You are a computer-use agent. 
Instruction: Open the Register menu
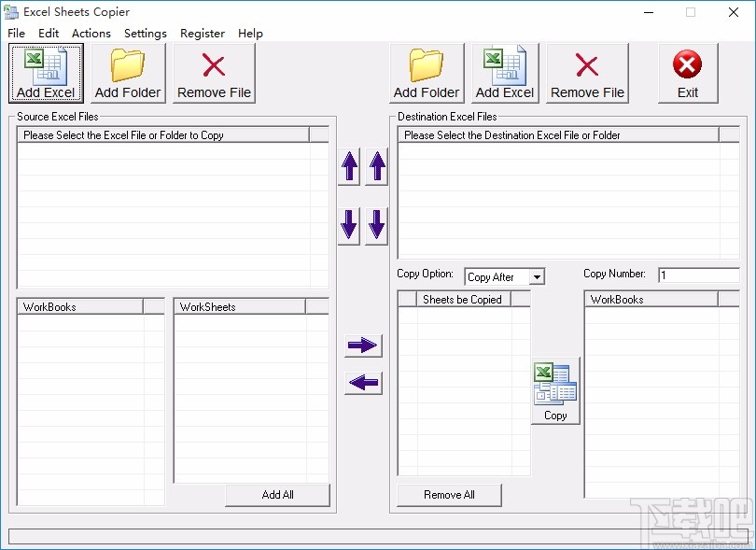(203, 33)
